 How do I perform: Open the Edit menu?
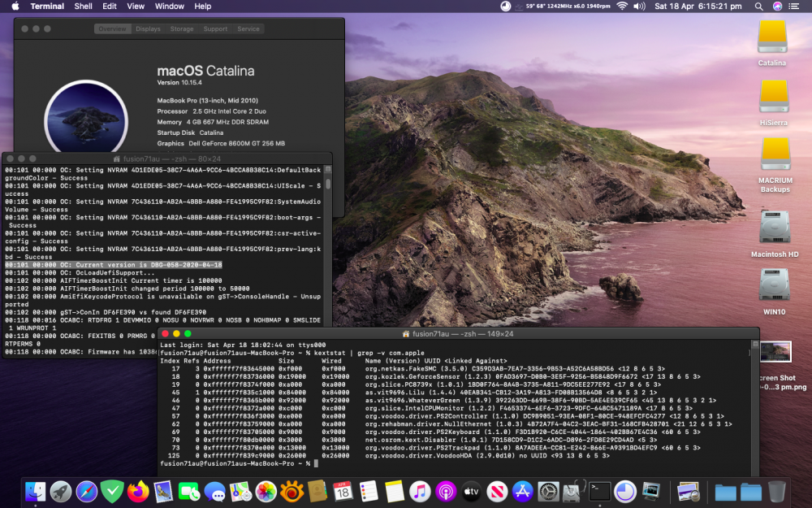tap(110, 7)
